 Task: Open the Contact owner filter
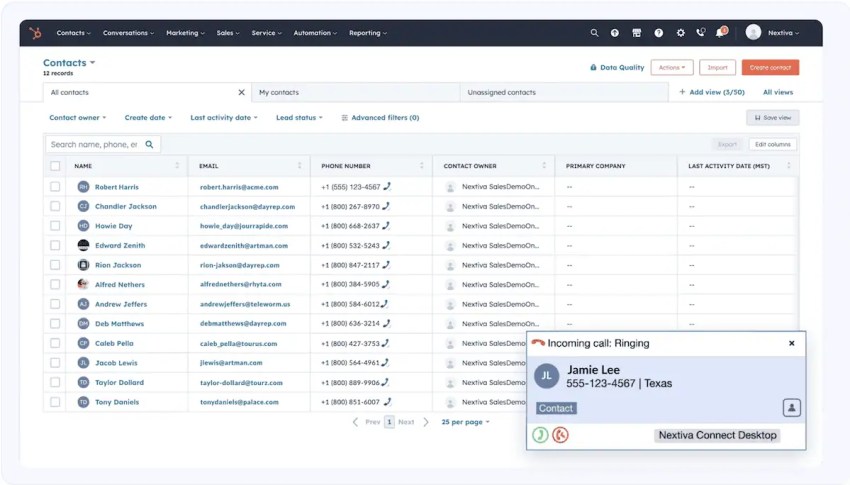point(78,118)
